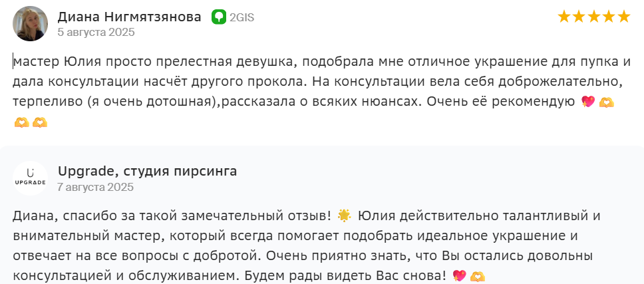
Task: Click the heart-hands emoji ending Upgrade's reply
Action: pos(476,275)
